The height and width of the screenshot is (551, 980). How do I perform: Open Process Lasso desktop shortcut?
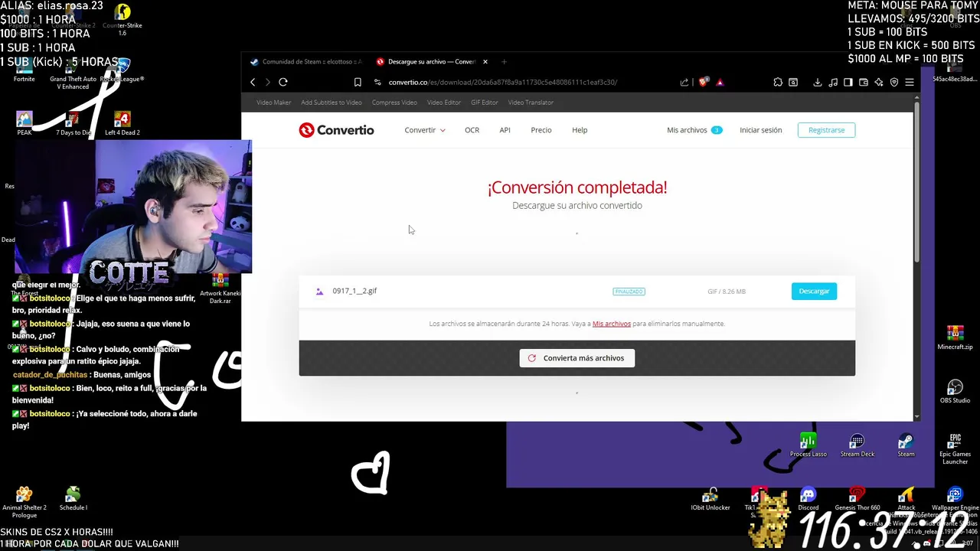point(808,445)
